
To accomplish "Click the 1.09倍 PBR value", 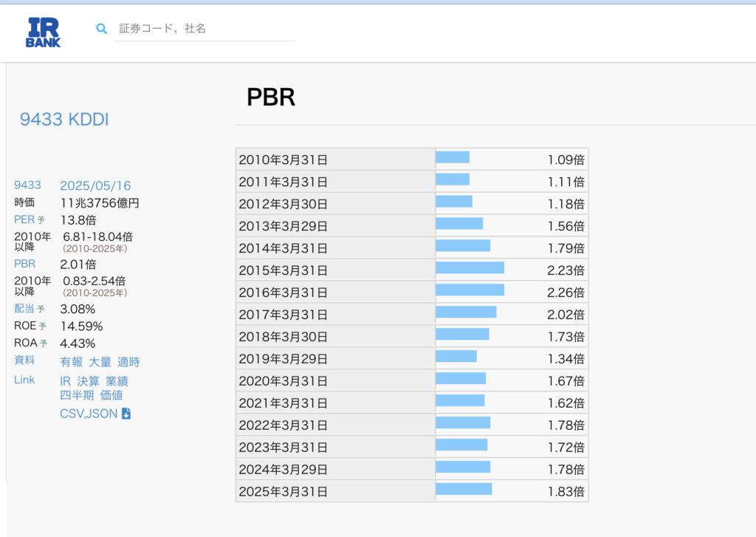I will pyautogui.click(x=566, y=160).
